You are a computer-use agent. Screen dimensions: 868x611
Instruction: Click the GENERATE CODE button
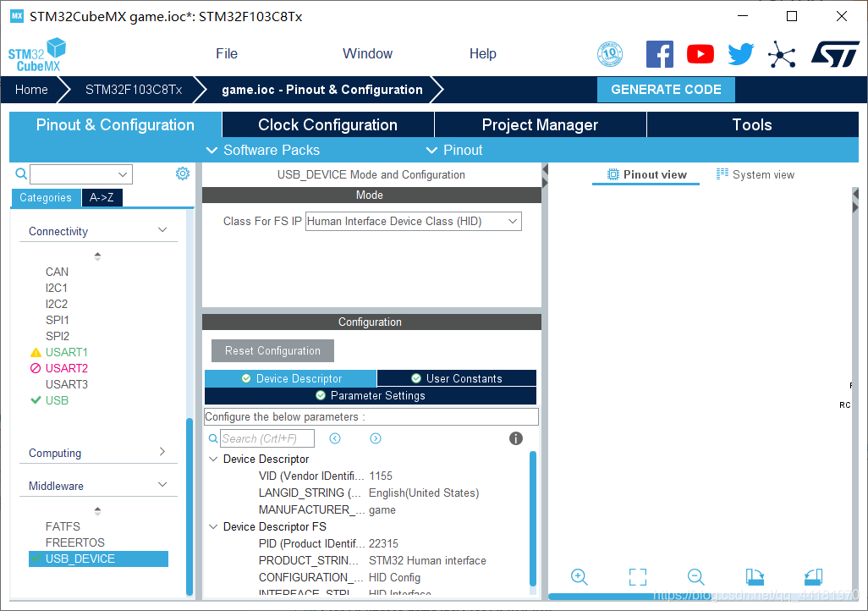pyautogui.click(x=666, y=90)
